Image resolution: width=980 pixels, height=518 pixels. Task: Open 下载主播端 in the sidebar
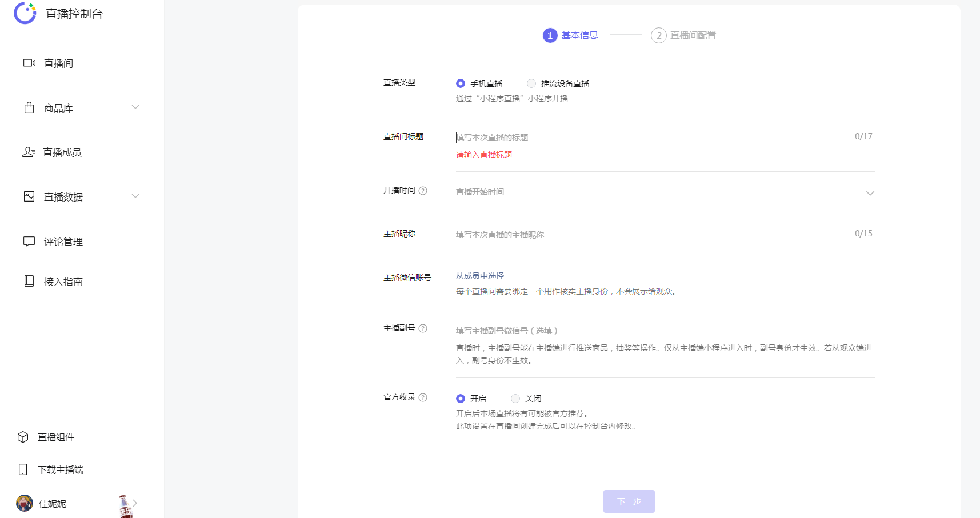pyautogui.click(x=61, y=469)
